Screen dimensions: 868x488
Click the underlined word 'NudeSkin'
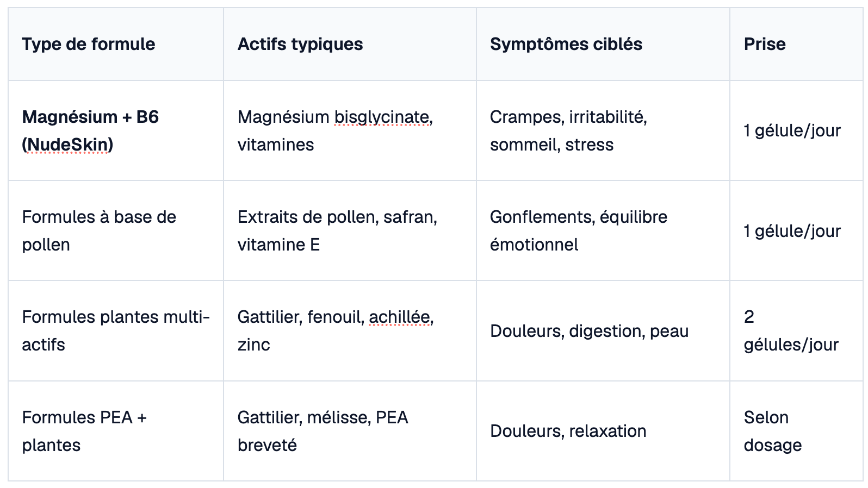point(68,145)
